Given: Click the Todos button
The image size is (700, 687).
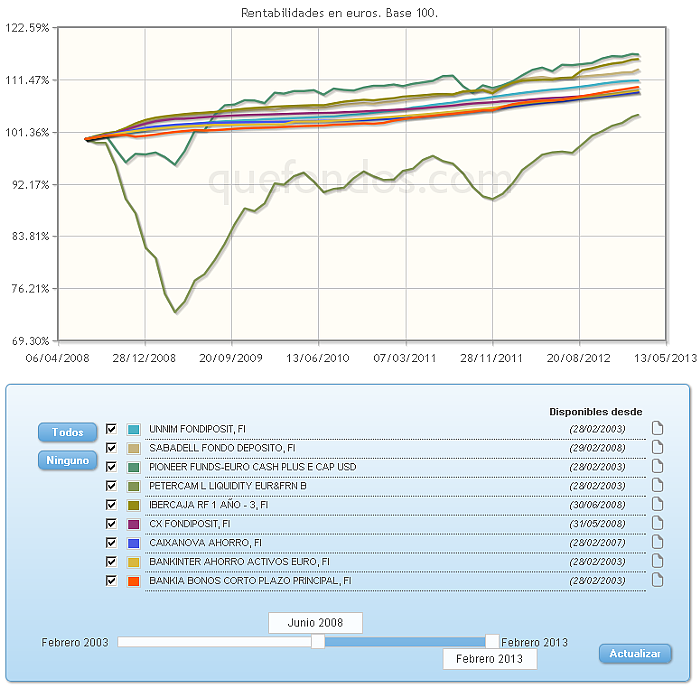Looking at the screenshot, I should coord(67,432).
